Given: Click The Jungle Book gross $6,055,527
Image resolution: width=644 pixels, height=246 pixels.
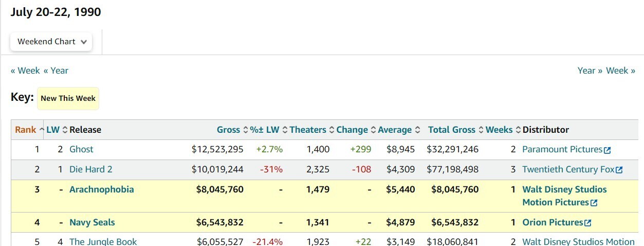Looking at the screenshot, I should [x=220, y=241].
